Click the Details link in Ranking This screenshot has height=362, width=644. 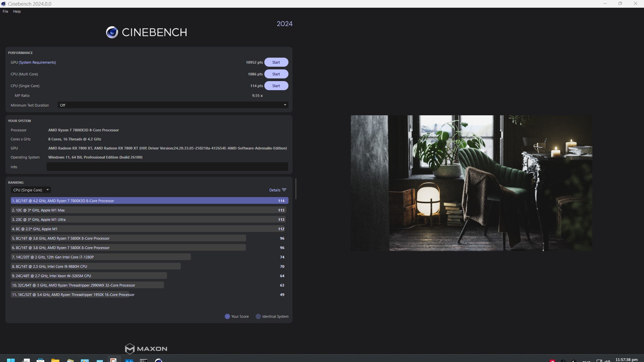[275, 190]
